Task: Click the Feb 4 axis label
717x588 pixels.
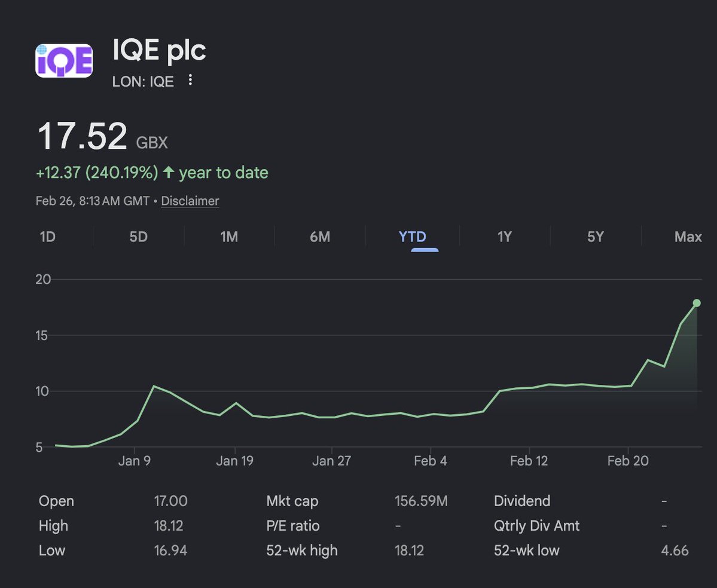Action: pyautogui.click(x=431, y=461)
